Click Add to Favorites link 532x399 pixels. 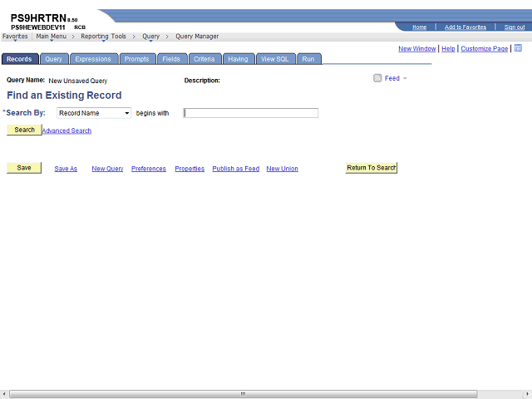(x=465, y=27)
